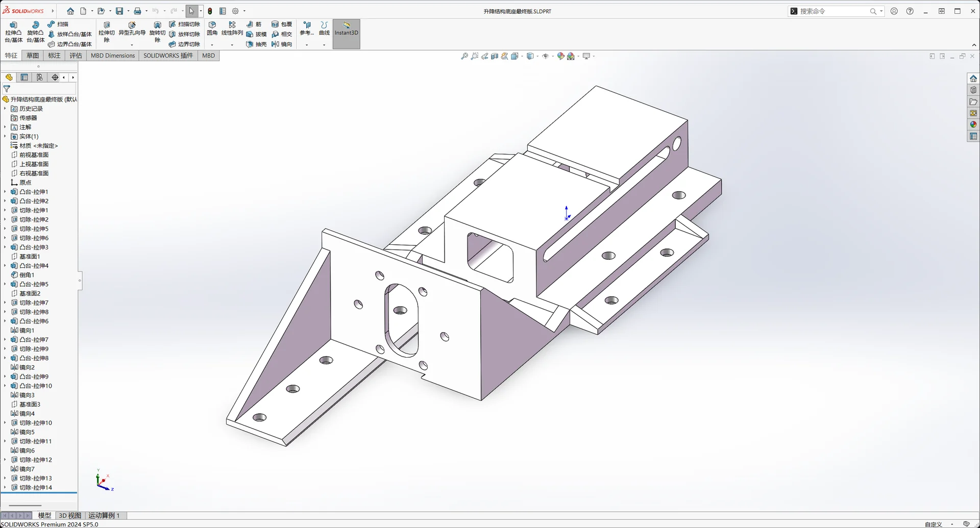Open the Appearances task pane icon
980x528 pixels.
(x=973, y=124)
